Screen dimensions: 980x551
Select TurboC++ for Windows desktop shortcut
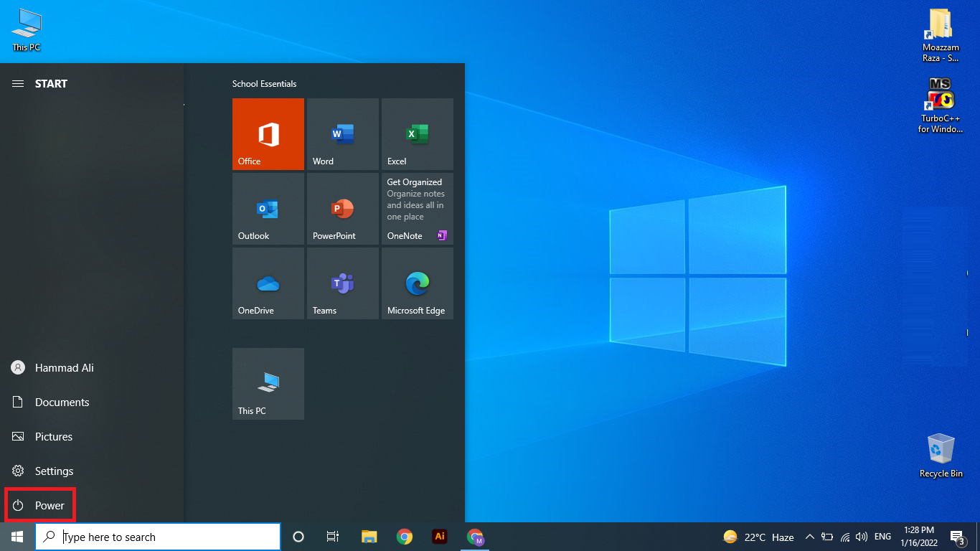tap(941, 105)
